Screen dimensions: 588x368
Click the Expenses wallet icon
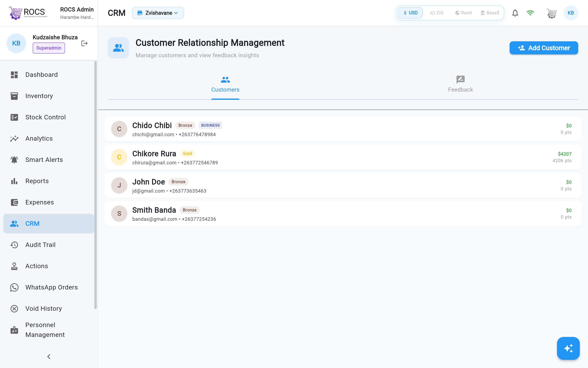point(14,202)
